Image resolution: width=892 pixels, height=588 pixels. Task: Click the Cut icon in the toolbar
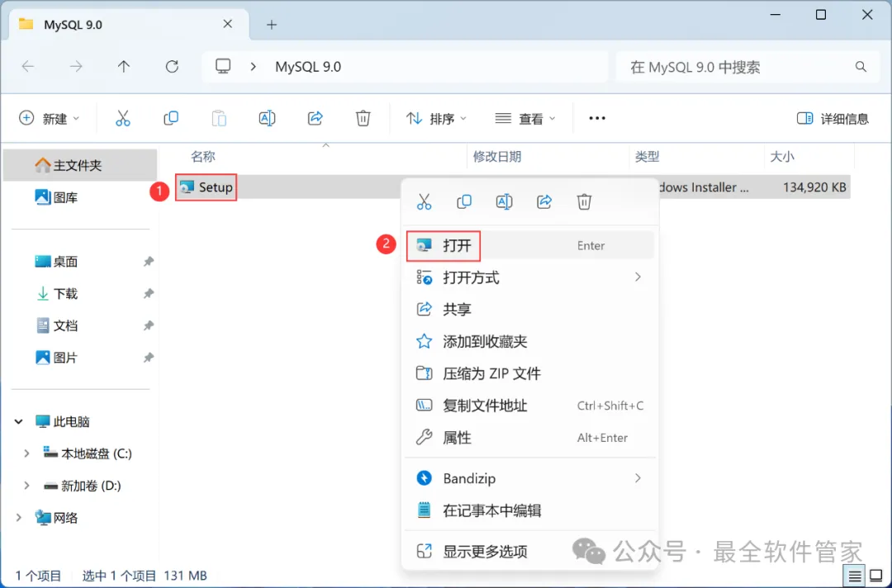[123, 118]
